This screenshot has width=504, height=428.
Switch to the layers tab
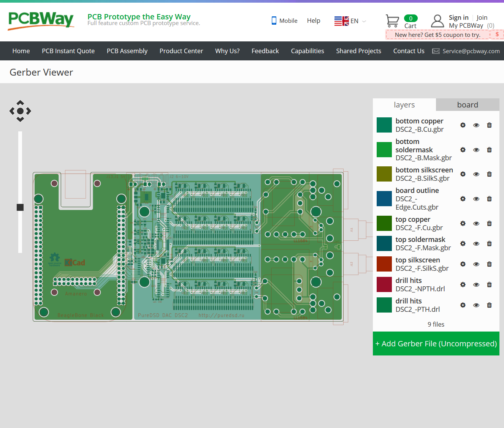pyautogui.click(x=404, y=105)
